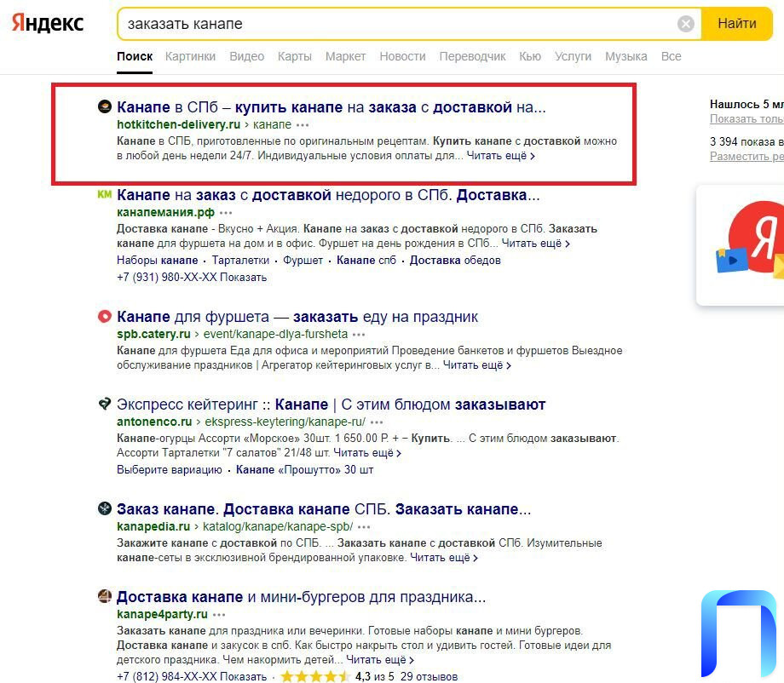The image size is (784, 683).
Task: Click the канапемания.рф KM favicon
Action: click(x=105, y=194)
